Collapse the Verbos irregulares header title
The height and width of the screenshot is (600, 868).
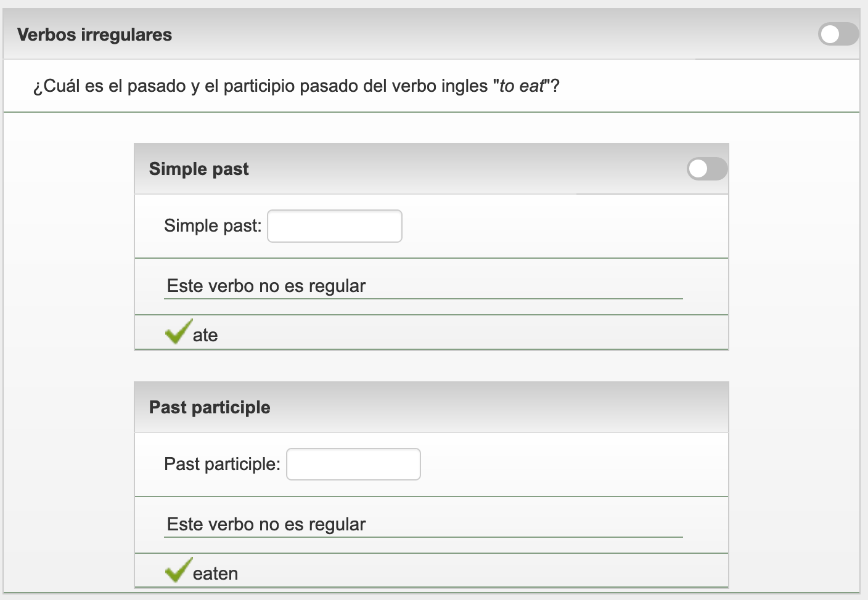point(94,34)
